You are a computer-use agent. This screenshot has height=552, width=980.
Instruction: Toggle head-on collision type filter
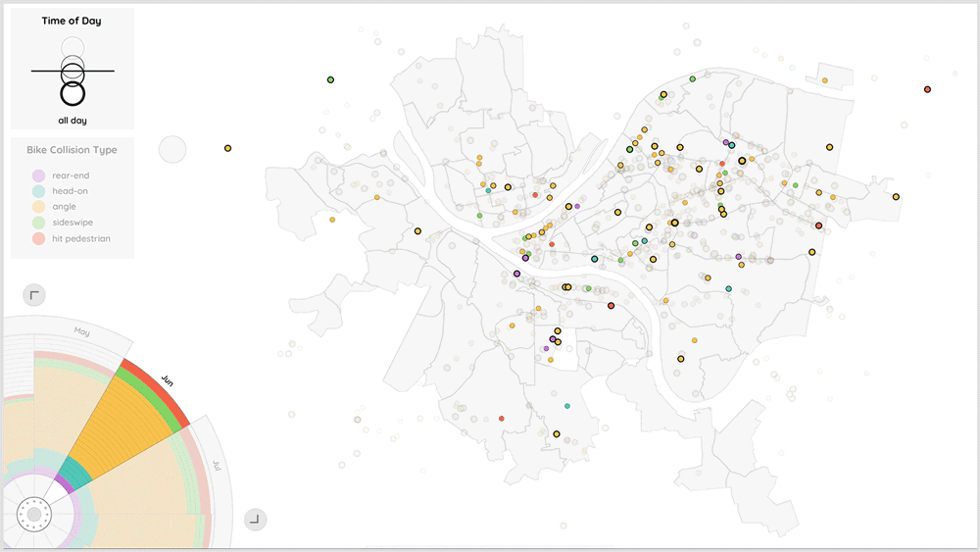39,191
